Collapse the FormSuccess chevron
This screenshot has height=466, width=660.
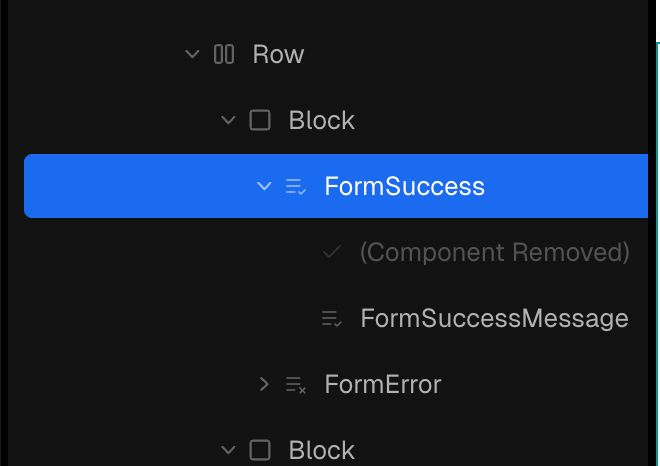pos(264,186)
